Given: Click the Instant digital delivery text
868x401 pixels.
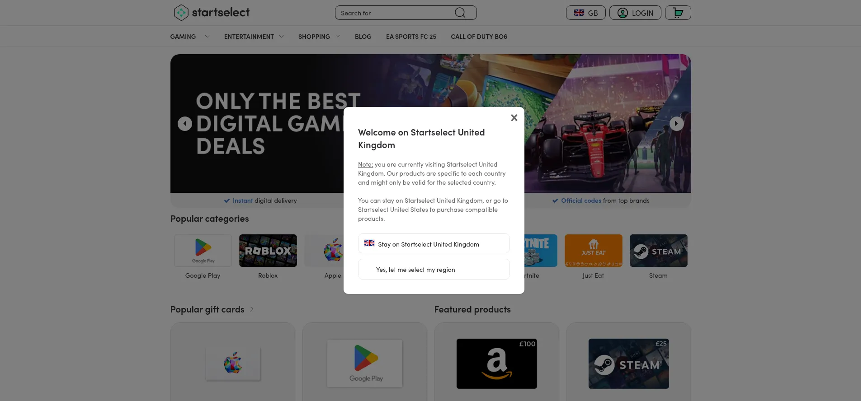Looking at the screenshot, I should click(264, 200).
